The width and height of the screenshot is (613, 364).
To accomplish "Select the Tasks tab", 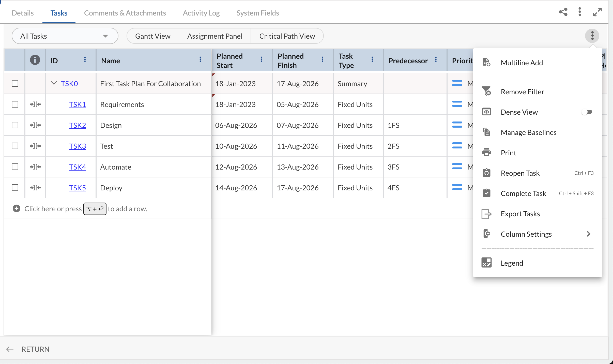I will coord(59,13).
